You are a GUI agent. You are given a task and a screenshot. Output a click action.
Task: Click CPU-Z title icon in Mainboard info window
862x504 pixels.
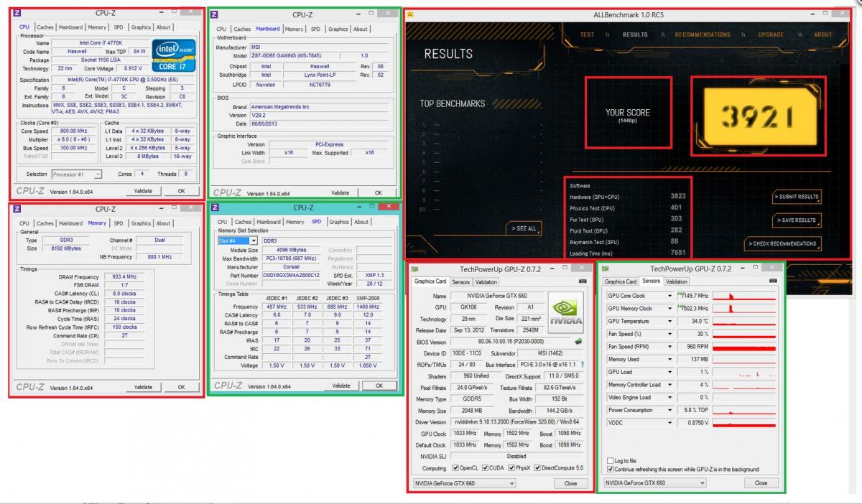click(215, 14)
